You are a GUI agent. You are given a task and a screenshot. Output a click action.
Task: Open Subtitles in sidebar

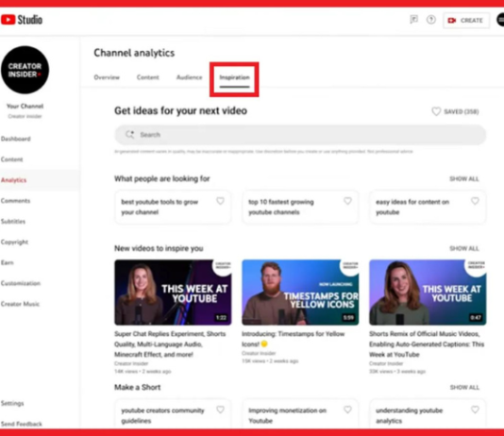click(13, 222)
